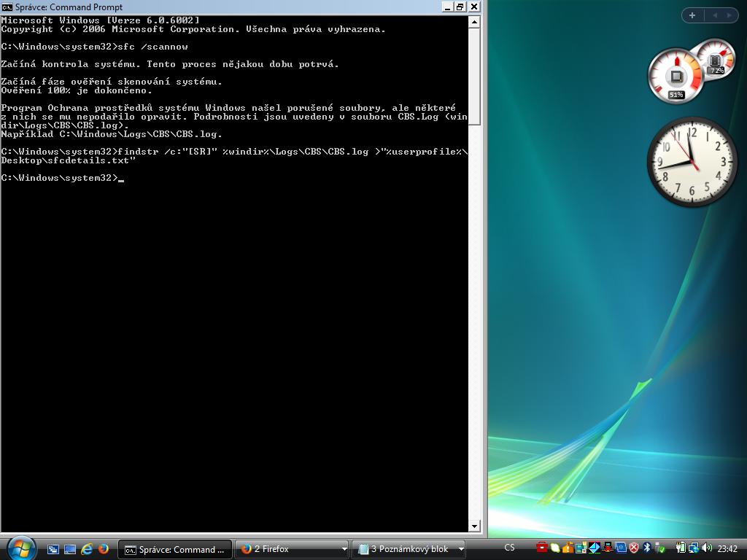
Task: Open the Windows Start orb
Action: click(x=20, y=548)
